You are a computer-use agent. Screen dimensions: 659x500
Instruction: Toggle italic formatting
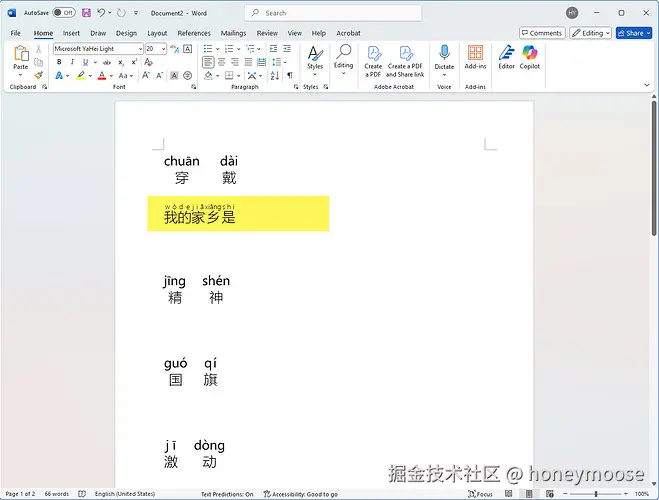coord(72,62)
